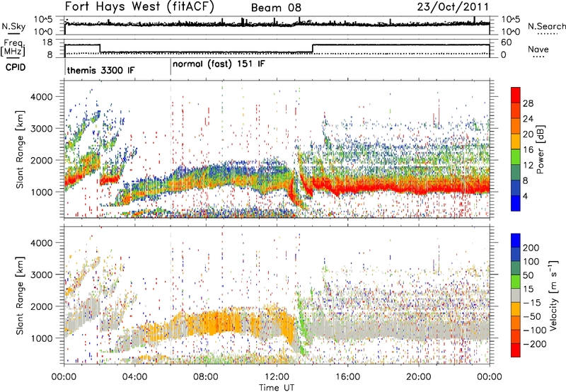Click the 'normal (fast) 151 IF' CPID text
This screenshot has height=392, width=566.
(219, 64)
